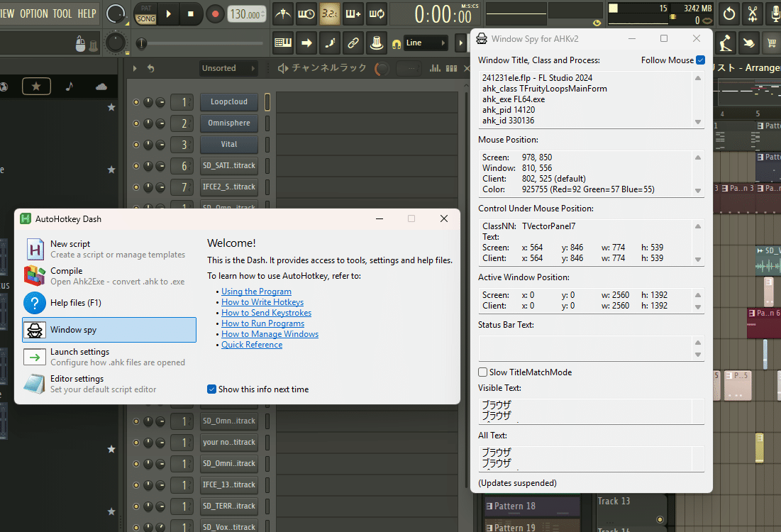Click the master pitch slider handle
This screenshot has width=781, height=532.
pyautogui.click(x=142, y=44)
